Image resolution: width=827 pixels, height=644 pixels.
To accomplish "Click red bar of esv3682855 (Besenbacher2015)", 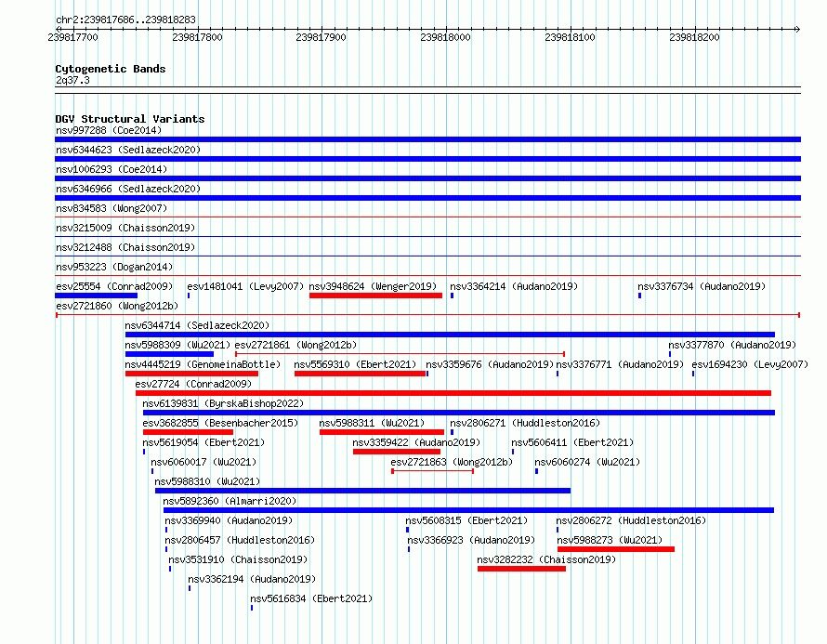I will [x=188, y=432].
